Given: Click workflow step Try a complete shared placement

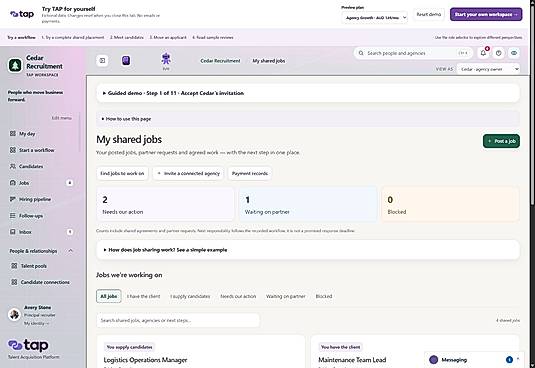Looking at the screenshot, I should tap(73, 38).
